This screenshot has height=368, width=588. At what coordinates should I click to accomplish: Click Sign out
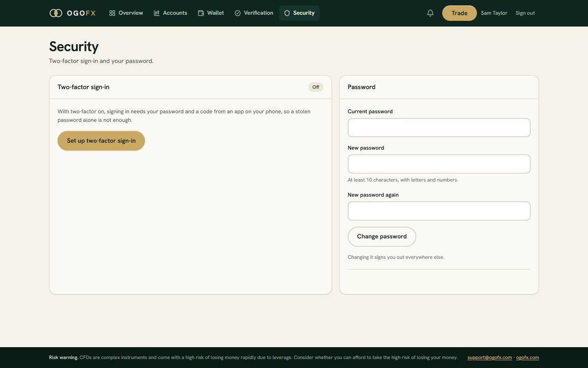(x=525, y=13)
